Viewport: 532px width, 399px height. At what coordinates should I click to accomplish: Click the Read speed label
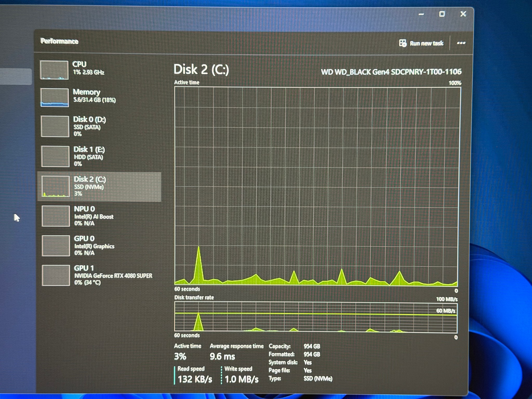click(x=191, y=369)
